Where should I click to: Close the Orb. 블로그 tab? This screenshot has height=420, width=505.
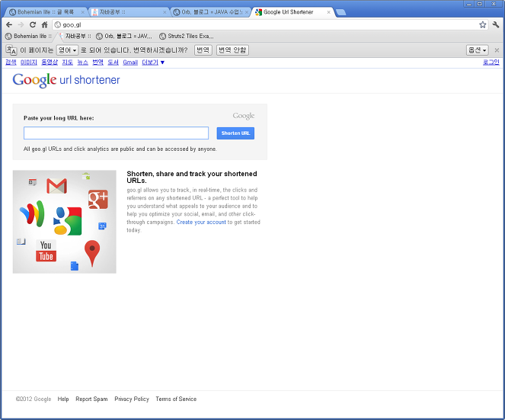click(x=247, y=12)
